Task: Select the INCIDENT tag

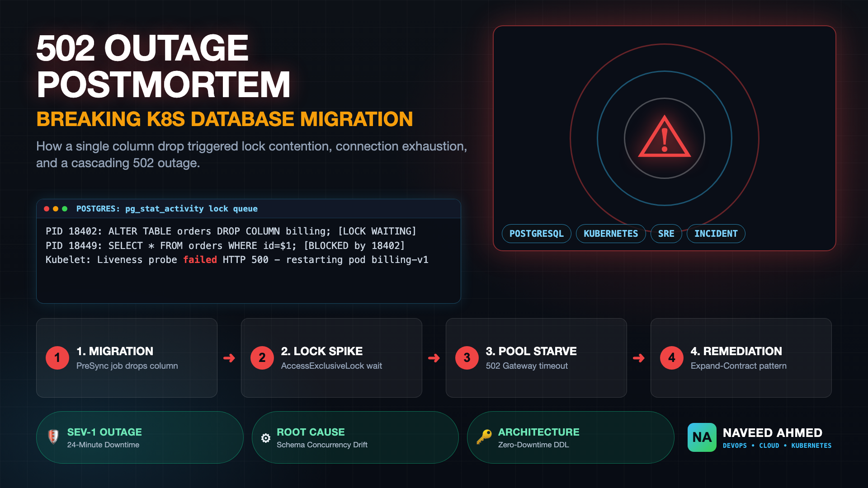Action: click(716, 234)
